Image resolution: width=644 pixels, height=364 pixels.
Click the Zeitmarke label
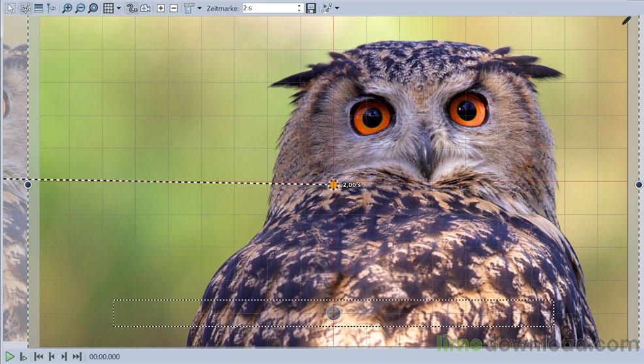223,8
